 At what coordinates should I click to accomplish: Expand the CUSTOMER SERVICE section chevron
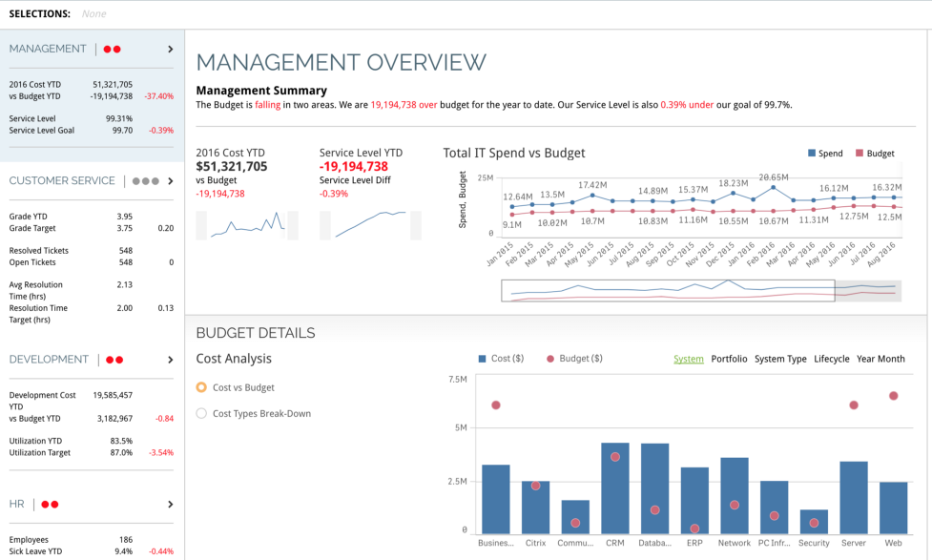170,180
